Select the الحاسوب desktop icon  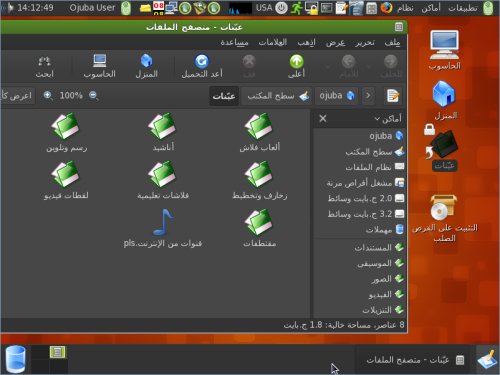tap(444, 50)
